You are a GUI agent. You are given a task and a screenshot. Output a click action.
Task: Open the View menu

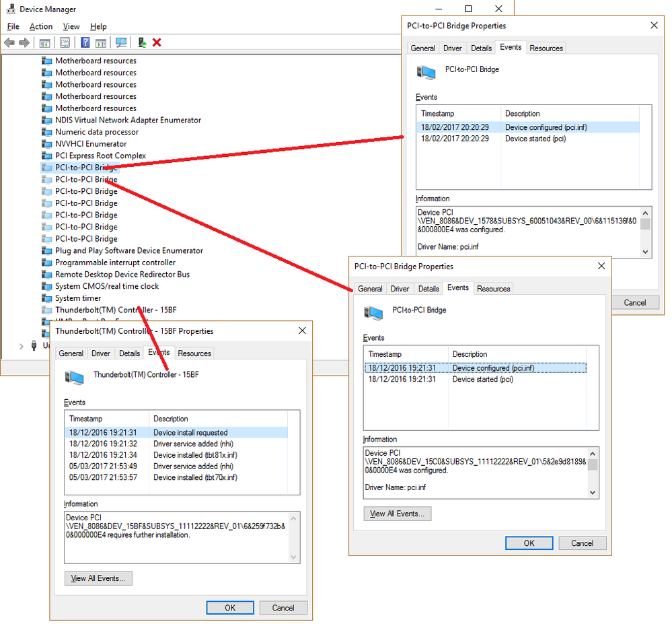click(x=71, y=27)
